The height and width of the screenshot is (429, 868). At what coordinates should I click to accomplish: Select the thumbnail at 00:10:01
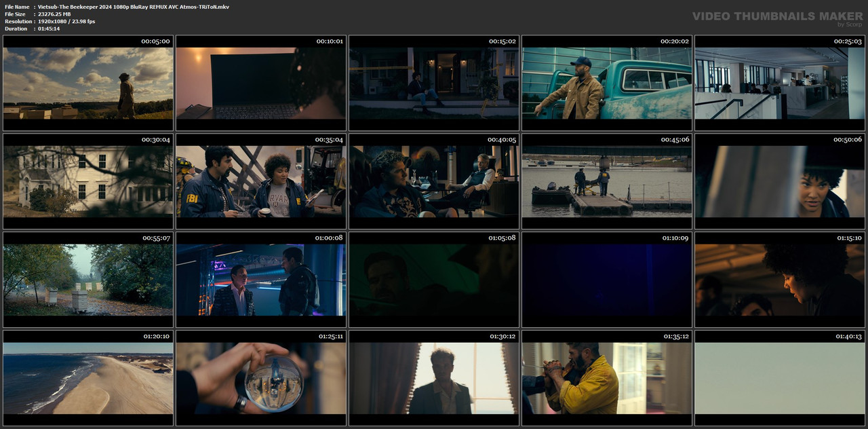pos(261,83)
